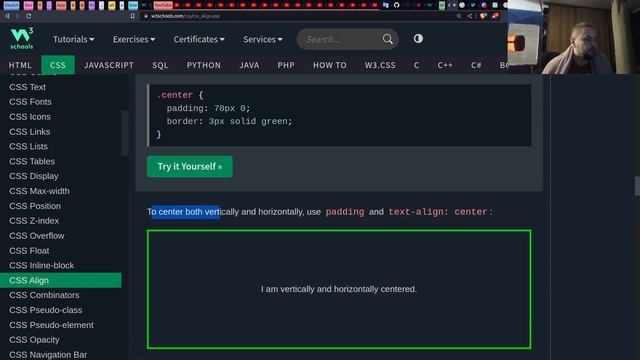Open CSS Fonts in sidebar
This screenshot has height=360, width=640.
(30, 102)
